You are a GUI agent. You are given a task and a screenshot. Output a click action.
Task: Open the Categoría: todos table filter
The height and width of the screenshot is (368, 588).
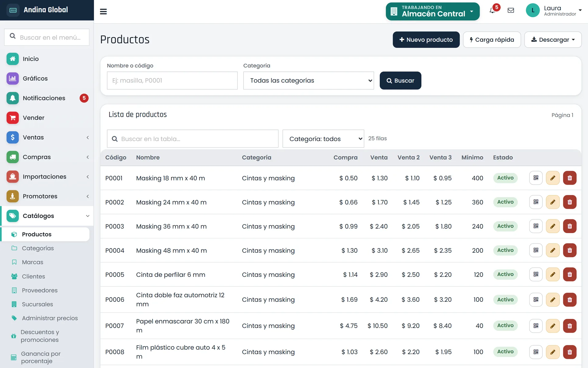[x=323, y=139]
